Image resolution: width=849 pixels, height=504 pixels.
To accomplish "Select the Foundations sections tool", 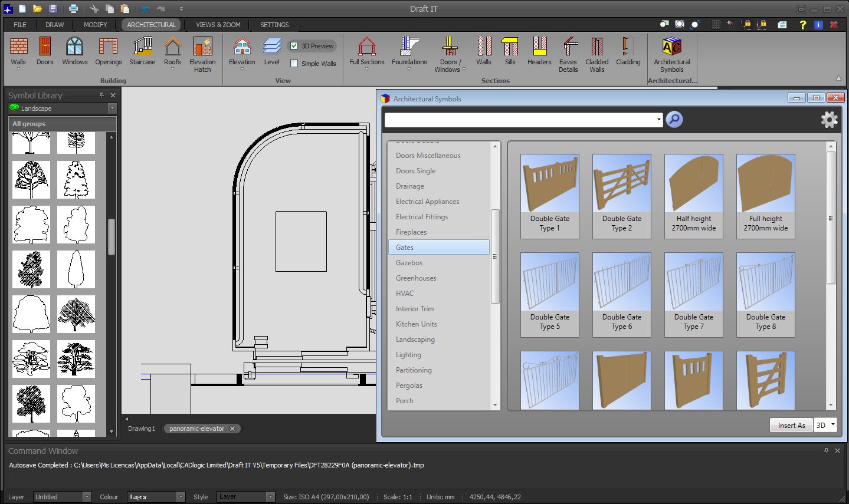I will click(409, 52).
